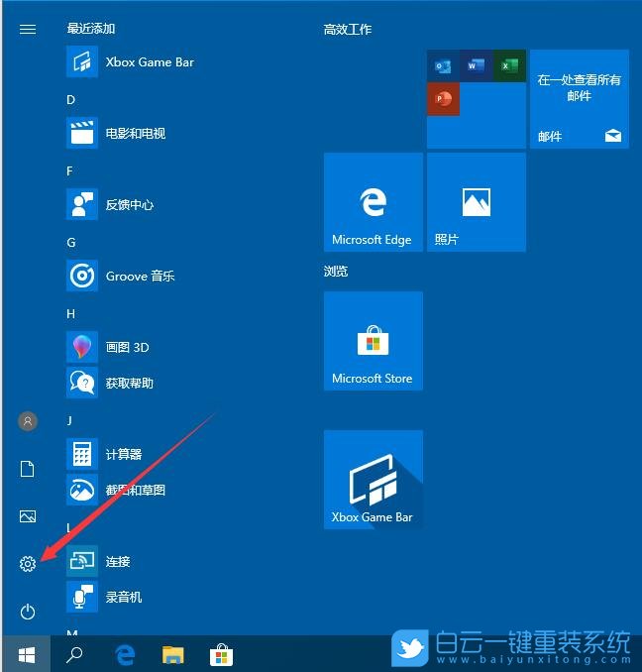Viewport: 642px width, 672px height.
Task: Open the 邮件 mail tile
Action: (580, 99)
